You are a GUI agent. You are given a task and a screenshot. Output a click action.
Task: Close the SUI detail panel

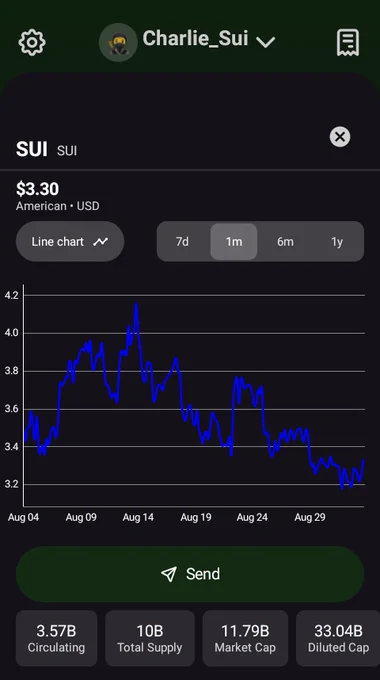(340, 137)
